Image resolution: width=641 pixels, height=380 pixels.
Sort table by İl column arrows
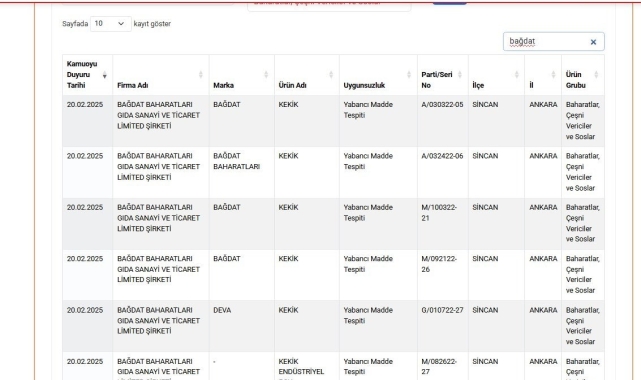tap(553, 74)
